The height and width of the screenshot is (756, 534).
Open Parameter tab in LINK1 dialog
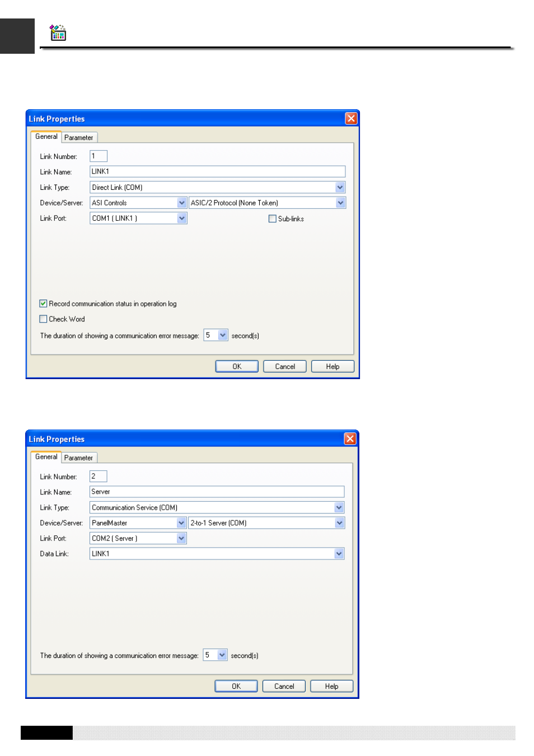pyautogui.click(x=79, y=138)
